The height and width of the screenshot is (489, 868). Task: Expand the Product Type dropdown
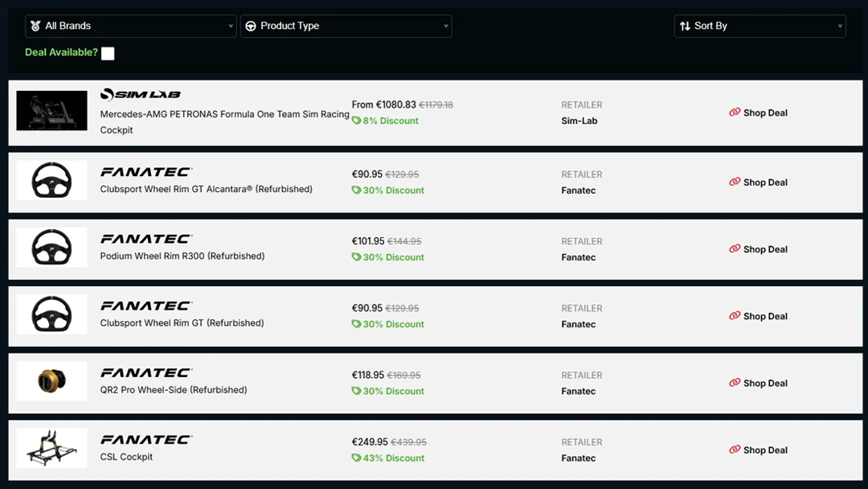tap(346, 26)
